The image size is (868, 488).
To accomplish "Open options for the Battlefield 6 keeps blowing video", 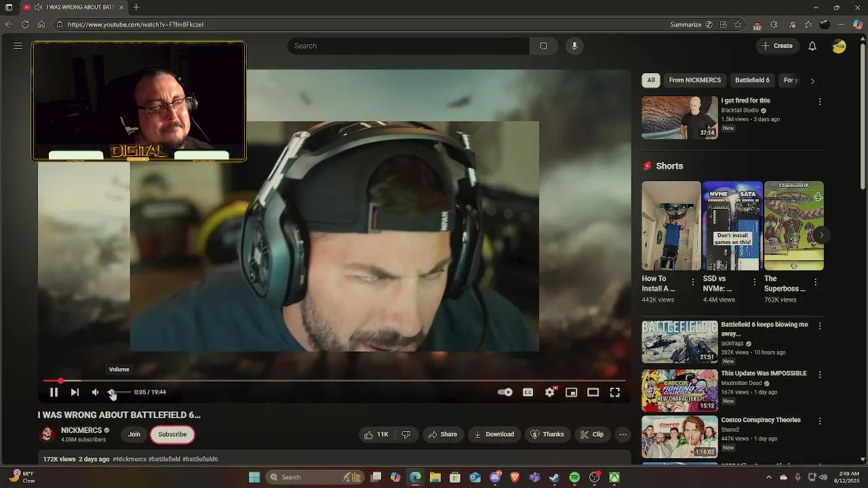I will coord(820,326).
